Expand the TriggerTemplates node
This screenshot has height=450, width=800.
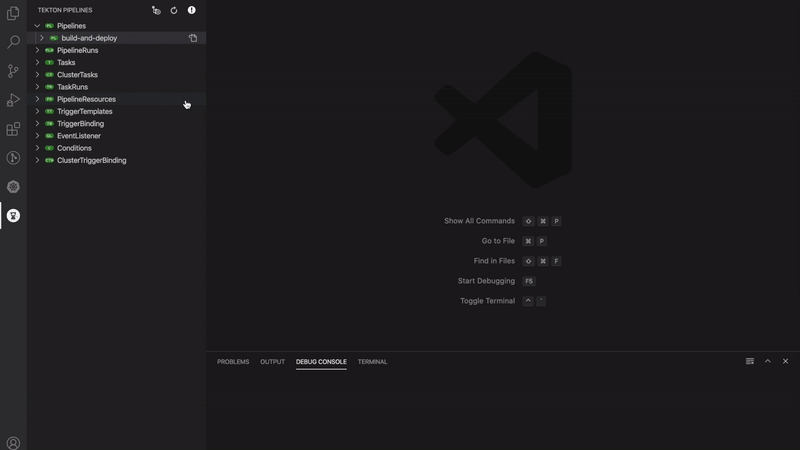pyautogui.click(x=37, y=111)
